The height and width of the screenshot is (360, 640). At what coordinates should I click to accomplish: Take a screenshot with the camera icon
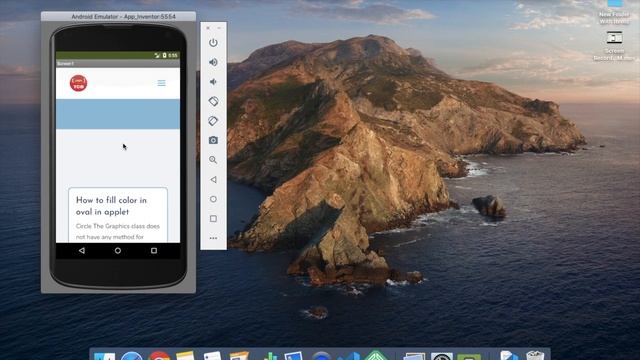click(x=213, y=140)
